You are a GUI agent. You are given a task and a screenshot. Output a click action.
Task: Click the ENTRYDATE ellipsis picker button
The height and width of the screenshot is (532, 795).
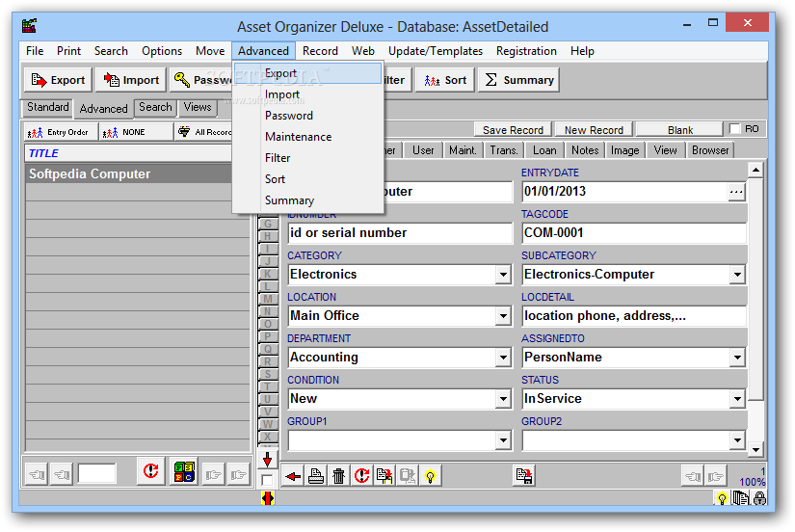tap(735, 192)
